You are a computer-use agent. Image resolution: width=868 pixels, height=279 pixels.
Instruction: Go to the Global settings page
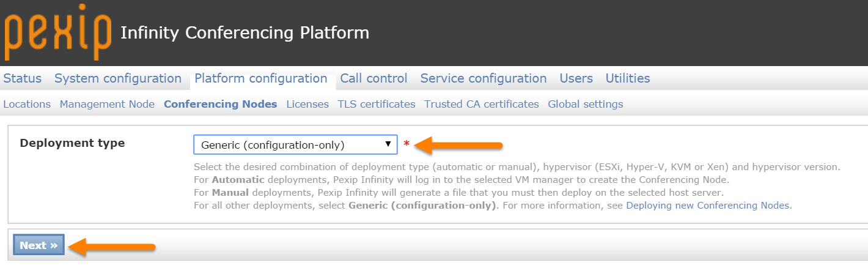coord(586,104)
